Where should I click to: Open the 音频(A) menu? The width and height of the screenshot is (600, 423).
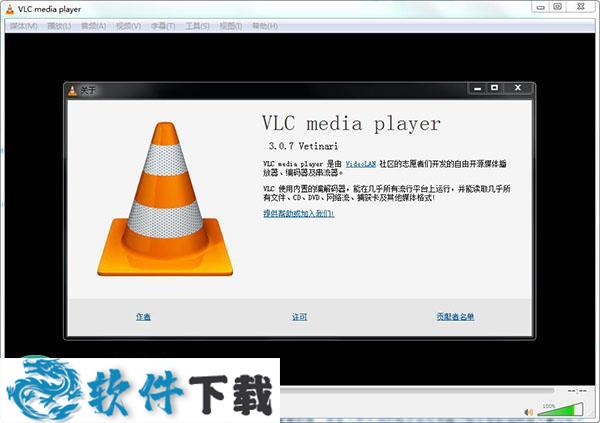(93, 26)
